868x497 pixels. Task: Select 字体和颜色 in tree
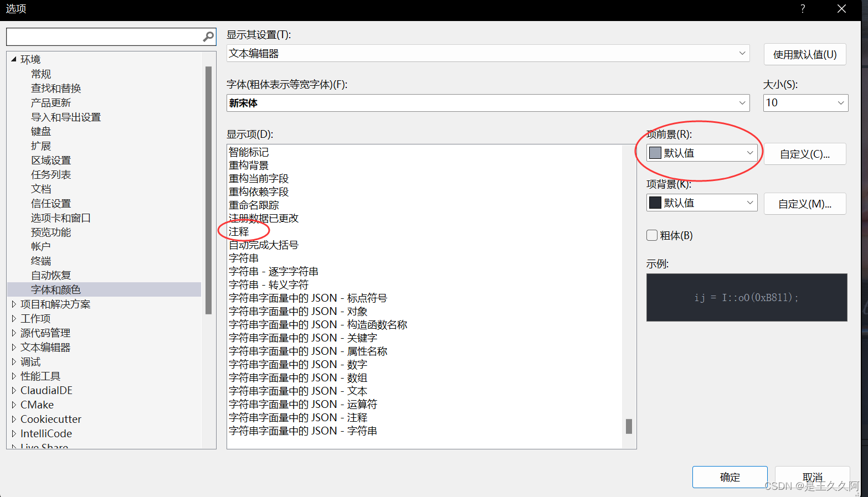(x=56, y=289)
